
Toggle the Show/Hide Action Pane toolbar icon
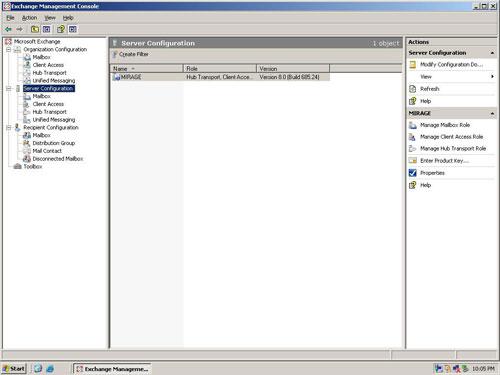click(x=73, y=29)
